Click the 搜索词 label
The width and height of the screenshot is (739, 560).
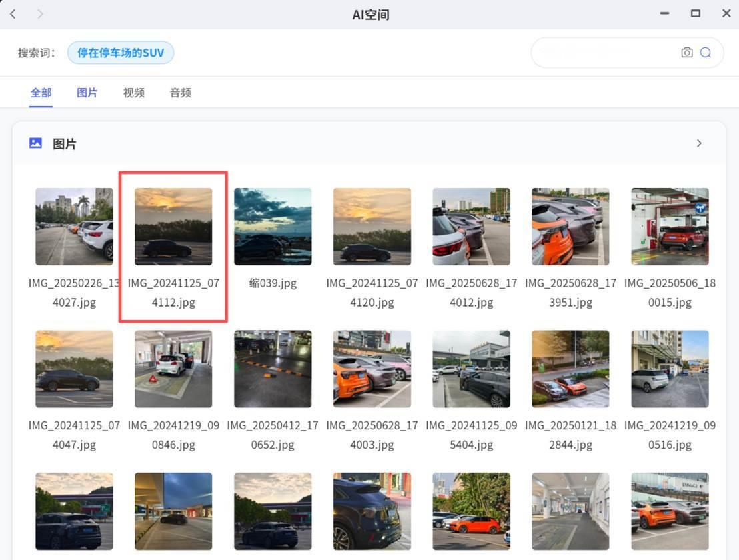pos(37,53)
